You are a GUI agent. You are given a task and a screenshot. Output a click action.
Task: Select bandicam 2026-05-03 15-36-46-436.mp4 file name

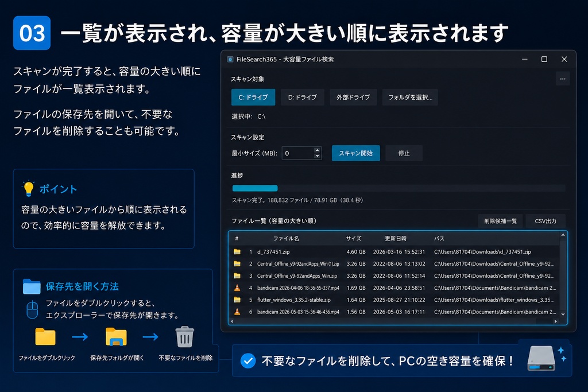[x=298, y=312]
